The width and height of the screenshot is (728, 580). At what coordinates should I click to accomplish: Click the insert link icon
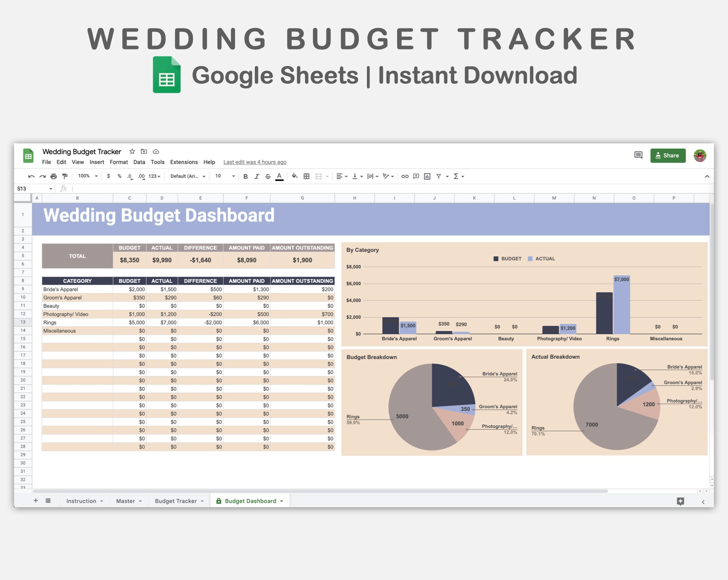tap(405, 177)
